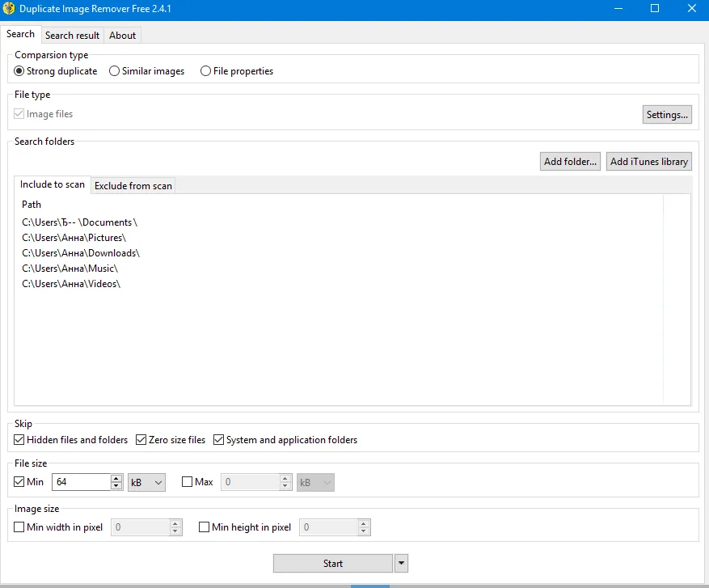This screenshot has height=588, width=709.
Task: Choose File properties comparison type
Action: 206,71
